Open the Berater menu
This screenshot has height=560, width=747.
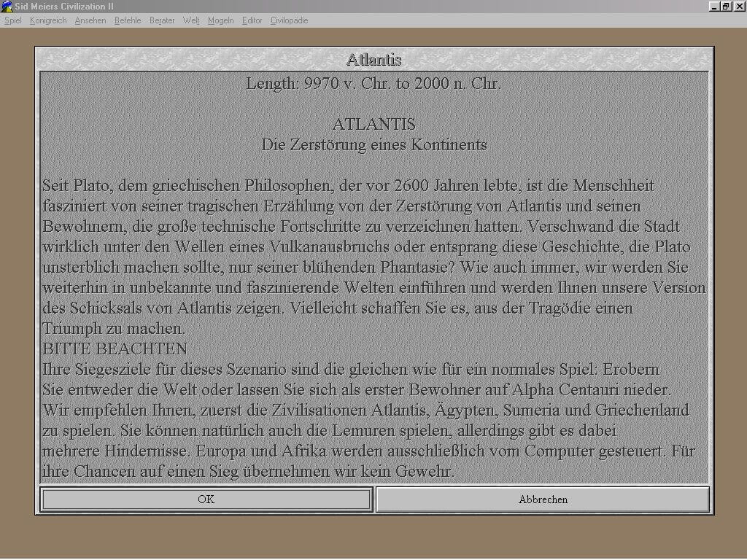coord(162,20)
